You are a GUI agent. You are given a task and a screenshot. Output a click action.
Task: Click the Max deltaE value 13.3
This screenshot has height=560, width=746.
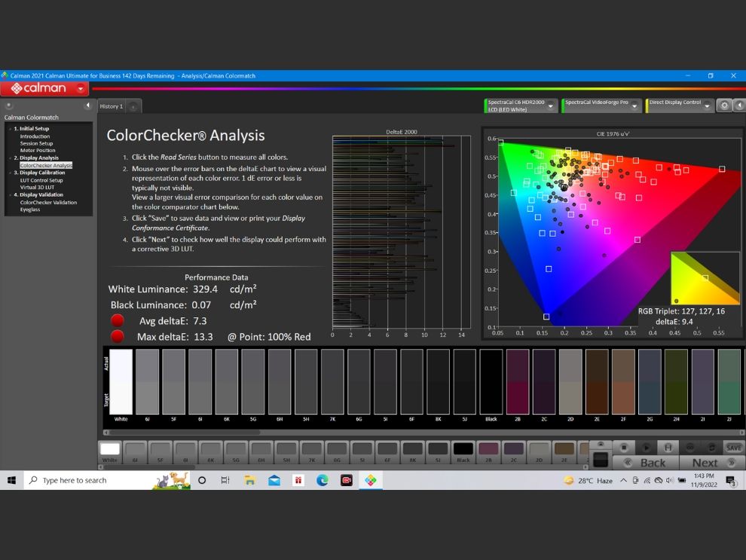[203, 337]
